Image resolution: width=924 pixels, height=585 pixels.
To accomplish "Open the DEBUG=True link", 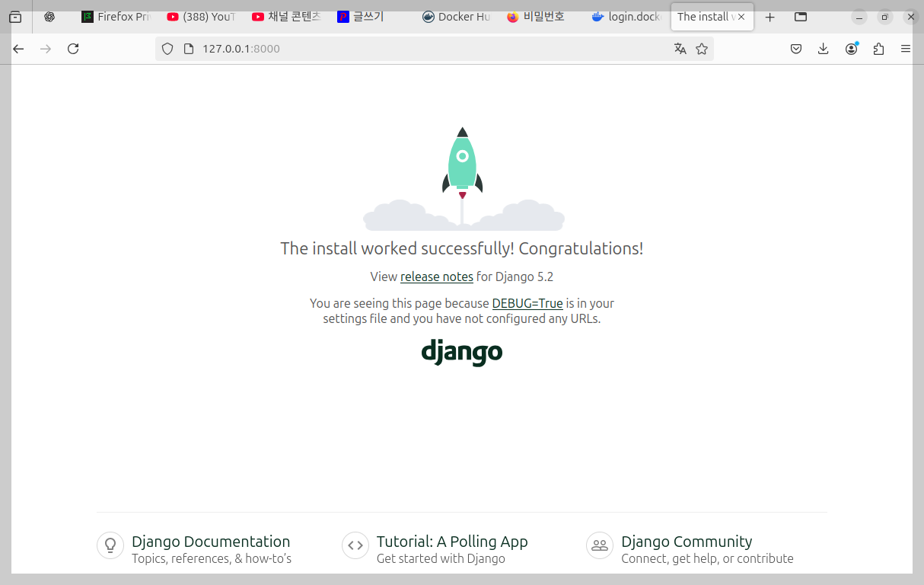I will [x=527, y=303].
